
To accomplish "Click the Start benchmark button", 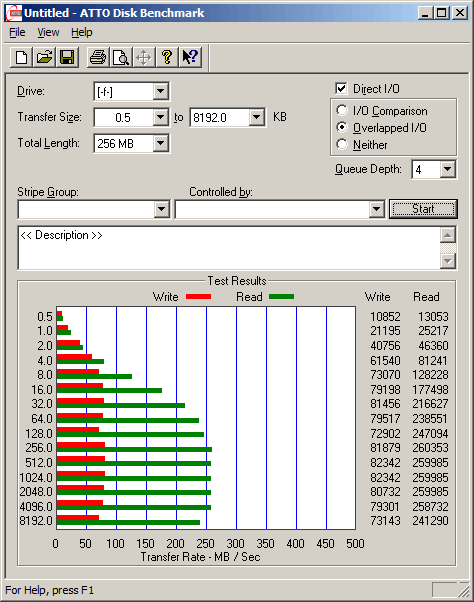I will pyautogui.click(x=423, y=209).
